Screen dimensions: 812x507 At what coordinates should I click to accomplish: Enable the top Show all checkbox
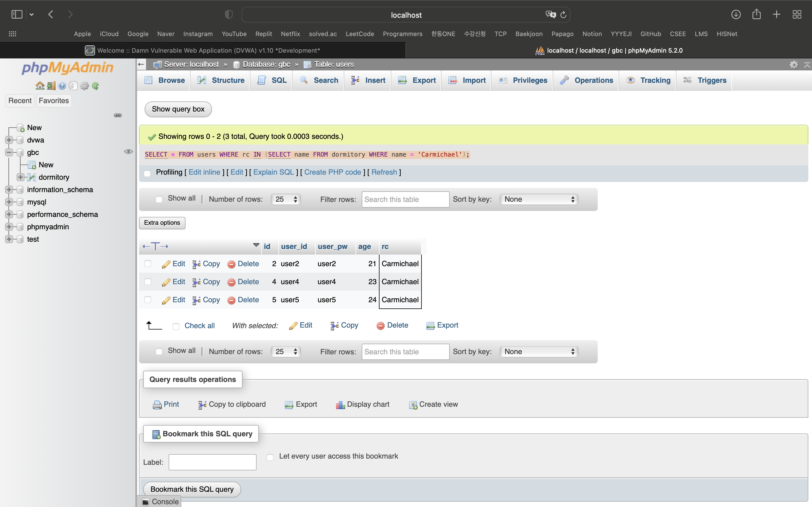click(x=159, y=199)
